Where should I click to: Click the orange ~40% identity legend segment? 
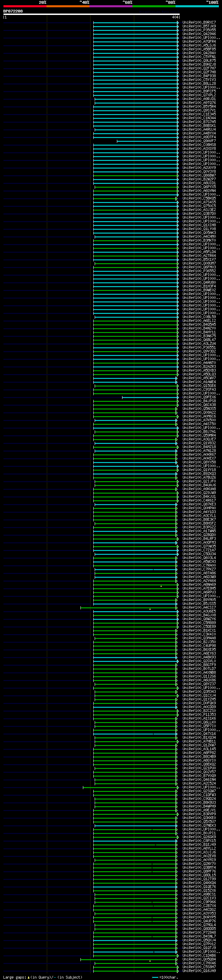[x=68, y=6]
